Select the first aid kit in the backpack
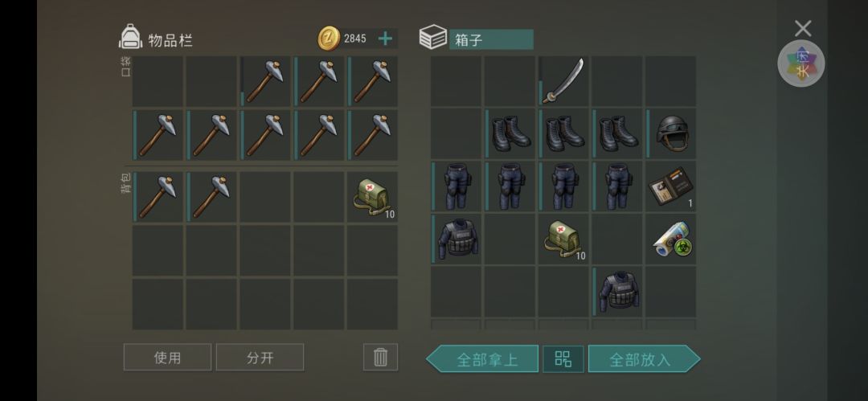Screen dimensions: 868x401 tap(373, 197)
